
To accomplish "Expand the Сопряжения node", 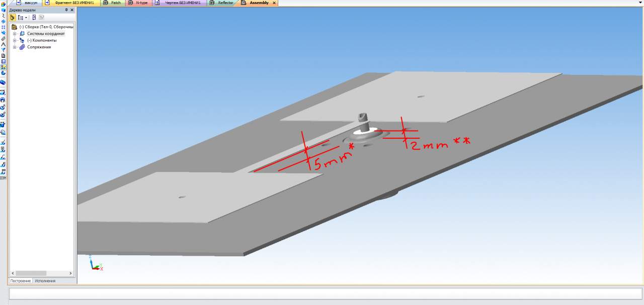I will [15, 47].
